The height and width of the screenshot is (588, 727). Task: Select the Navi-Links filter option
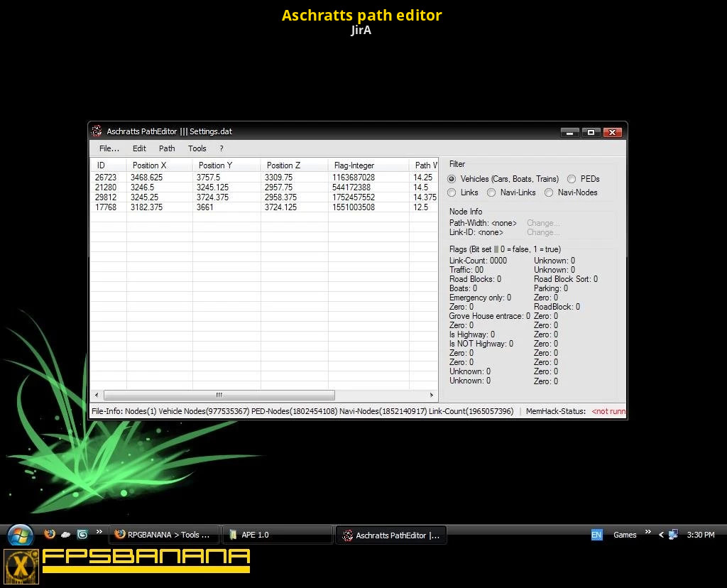click(491, 192)
